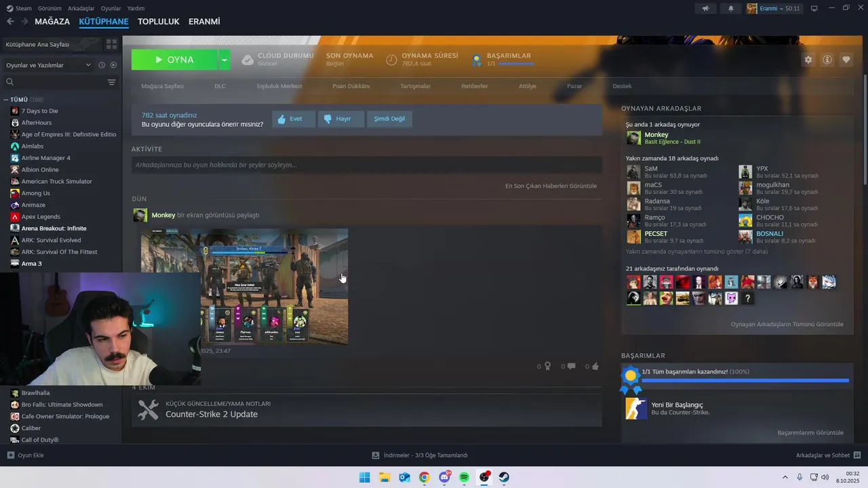Viewport: 868px width, 488px height.
Task: Add game to favorites heart icon
Action: click(846, 60)
